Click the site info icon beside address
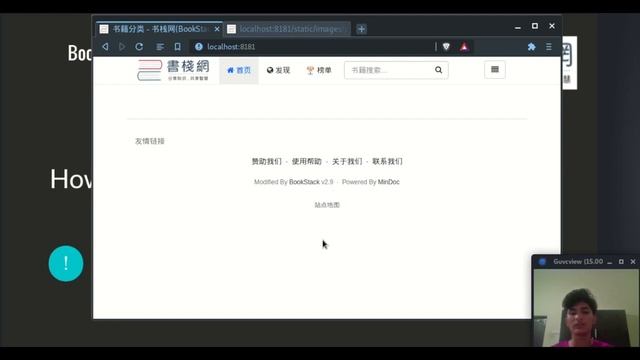This screenshot has height=360, width=640. (199, 47)
